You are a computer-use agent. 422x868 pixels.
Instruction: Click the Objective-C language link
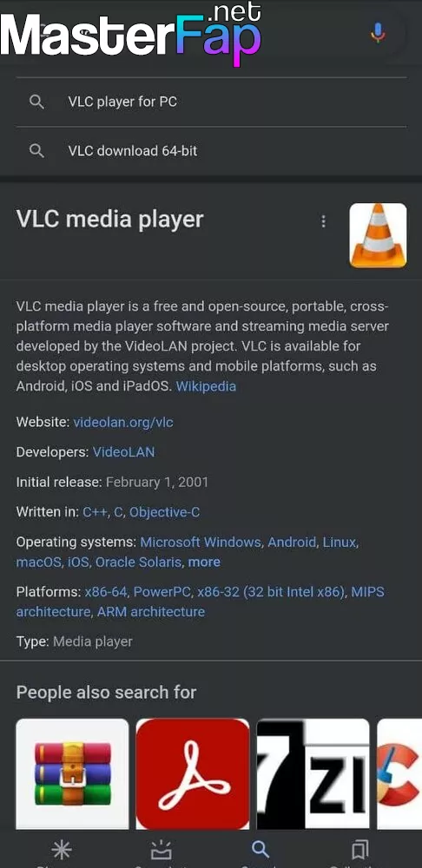(x=164, y=513)
